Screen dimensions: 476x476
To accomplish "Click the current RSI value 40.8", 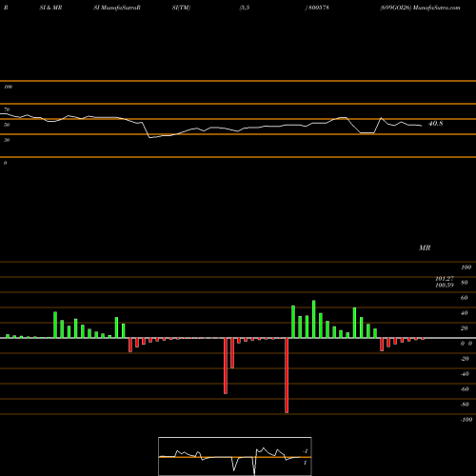I will pyautogui.click(x=435, y=124).
